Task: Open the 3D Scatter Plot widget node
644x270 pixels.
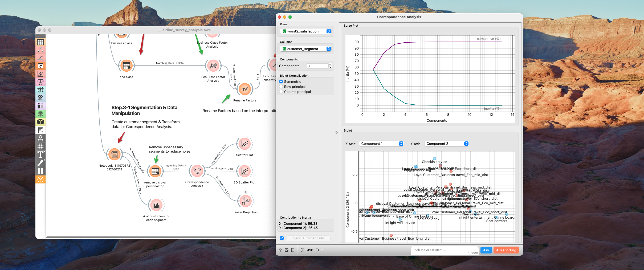Action: tap(244, 171)
